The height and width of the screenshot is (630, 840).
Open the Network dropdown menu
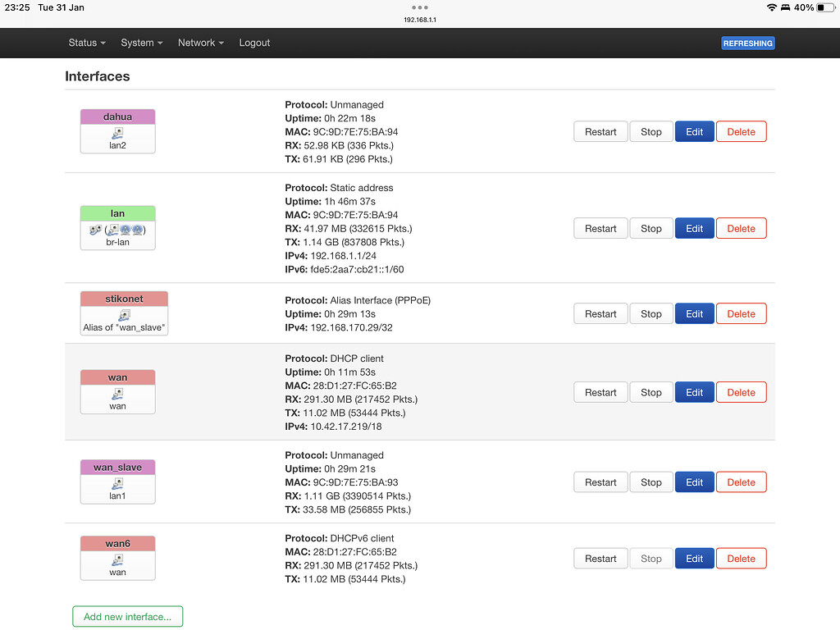pyautogui.click(x=200, y=43)
